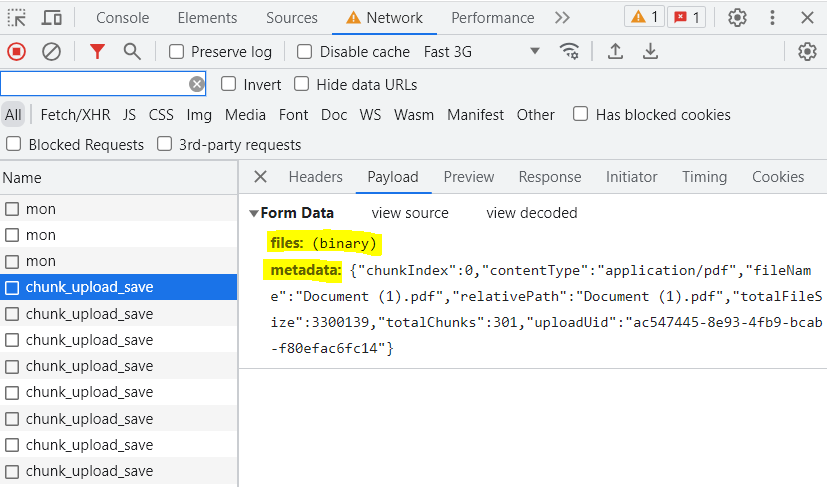The image size is (827, 487).
Task: Clear the network log
Action: 51,52
